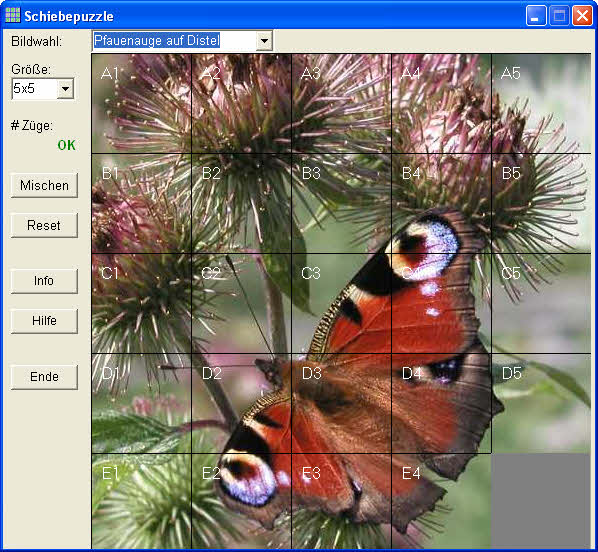Click puzzle tile D3

tap(341, 404)
